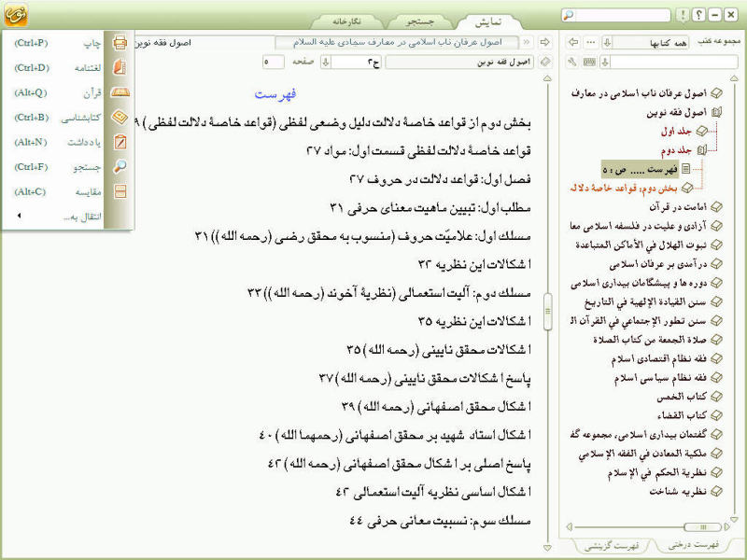747x560 pixels.
Task: Click the compare (مقایسه) icon
Action: [x=120, y=191]
